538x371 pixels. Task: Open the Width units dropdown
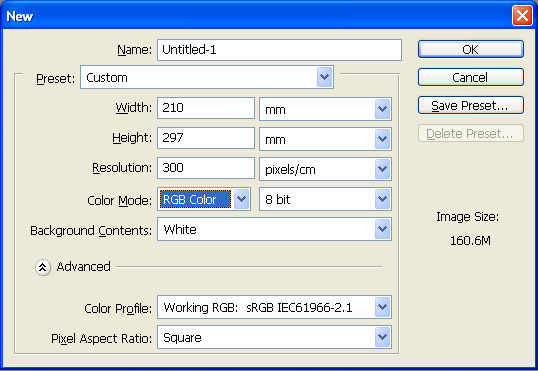[x=325, y=109]
